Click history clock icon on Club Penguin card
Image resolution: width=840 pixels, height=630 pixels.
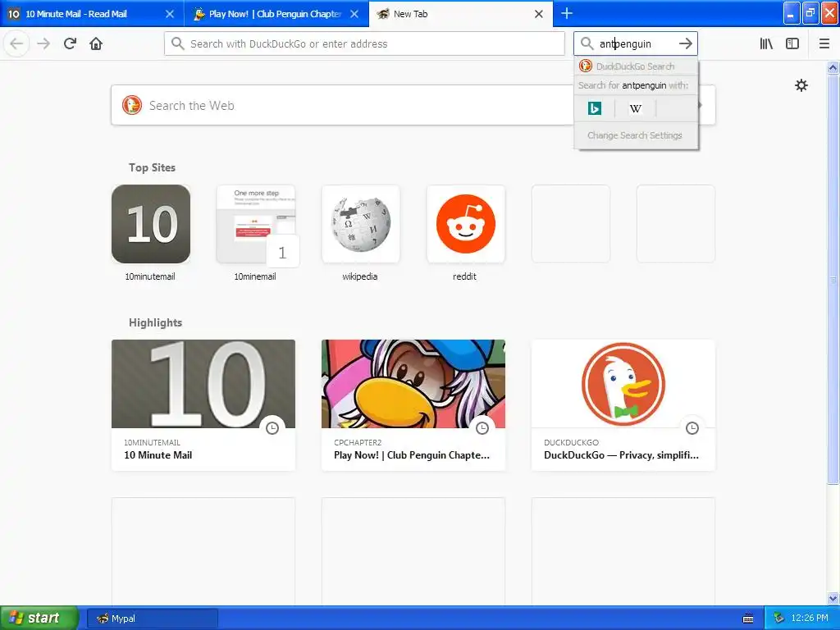pyautogui.click(x=482, y=427)
